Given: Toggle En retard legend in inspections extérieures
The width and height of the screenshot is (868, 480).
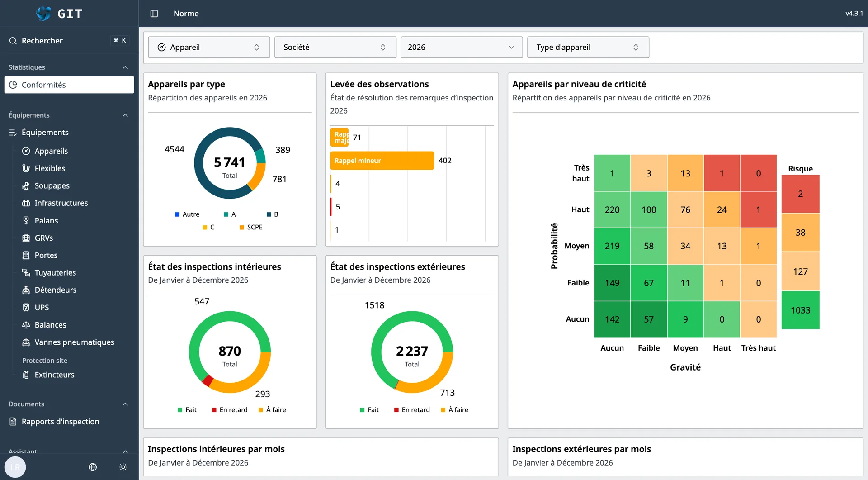Looking at the screenshot, I should pyautogui.click(x=412, y=410).
